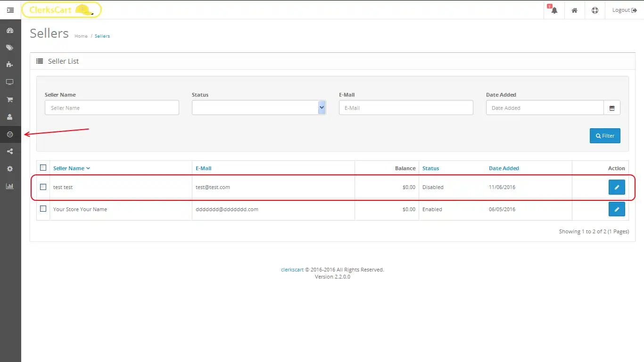Viewport: 644px width, 362px height.
Task: Click the 11/06/2016 date cell
Action: 502,187
